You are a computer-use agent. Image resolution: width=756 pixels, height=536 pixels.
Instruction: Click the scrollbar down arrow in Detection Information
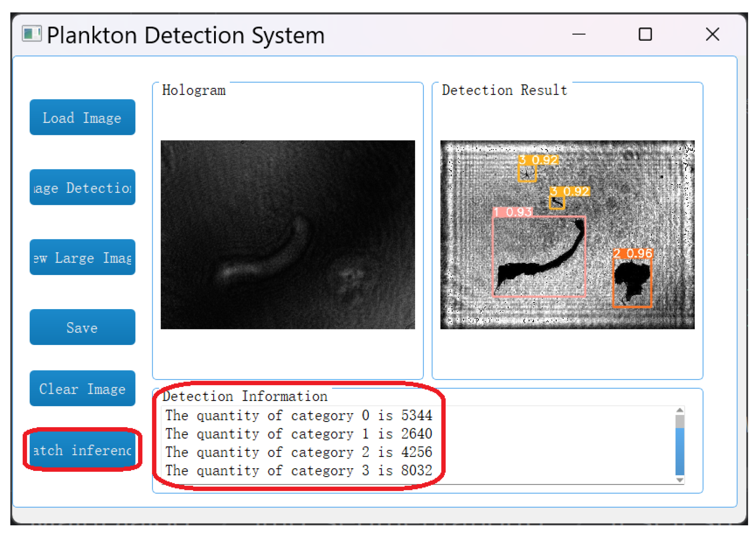pos(680,480)
